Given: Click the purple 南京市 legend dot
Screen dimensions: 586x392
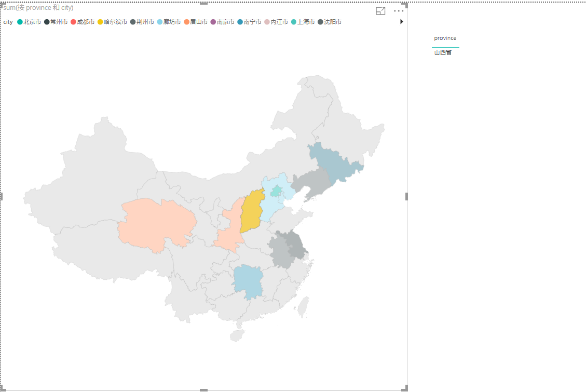Looking at the screenshot, I should [x=213, y=22].
